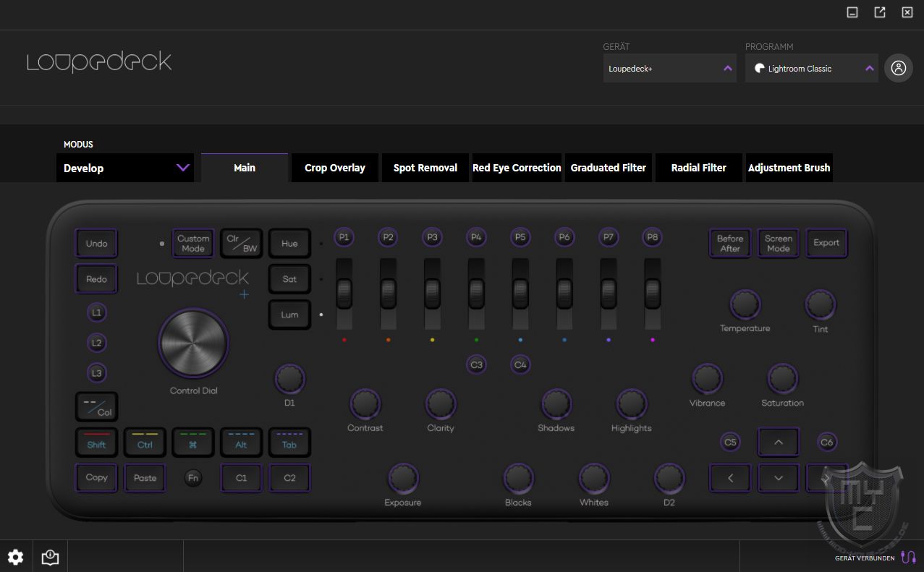924x572 pixels.
Task: Select the Saturation dial
Action: tap(782, 379)
